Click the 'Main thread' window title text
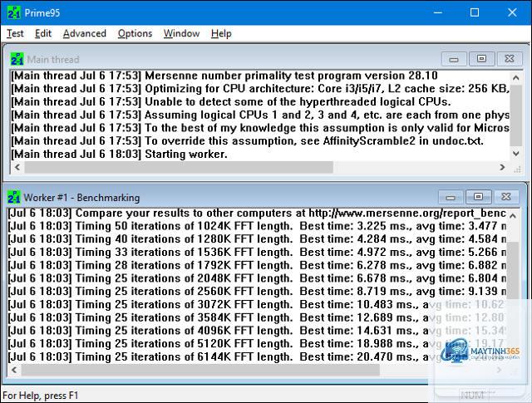Viewport: 532px width, 403px height. 53,59
